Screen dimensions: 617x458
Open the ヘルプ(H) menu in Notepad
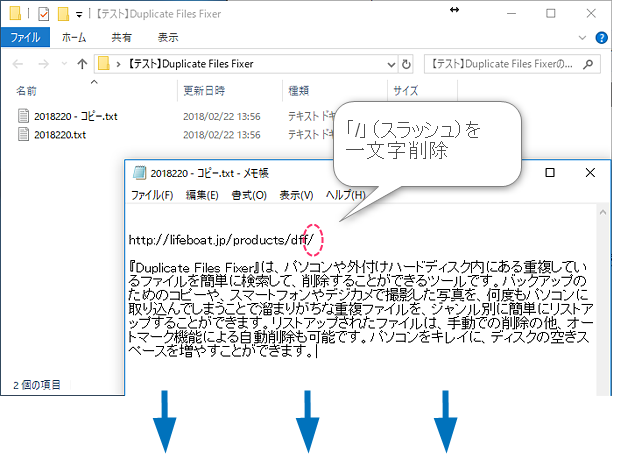tap(345, 195)
